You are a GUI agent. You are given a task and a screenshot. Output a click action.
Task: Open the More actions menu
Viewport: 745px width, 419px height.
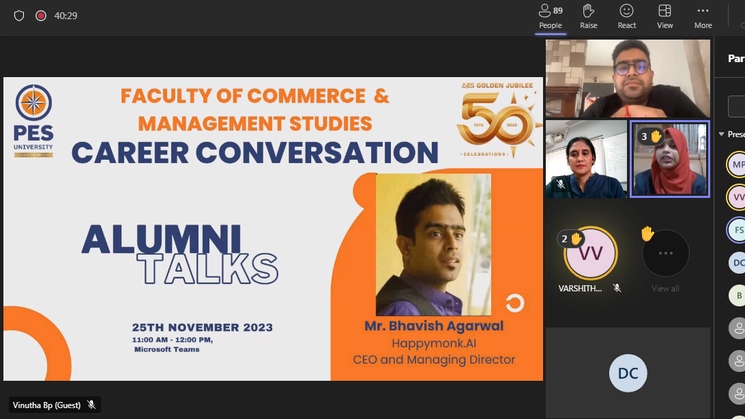pyautogui.click(x=703, y=16)
